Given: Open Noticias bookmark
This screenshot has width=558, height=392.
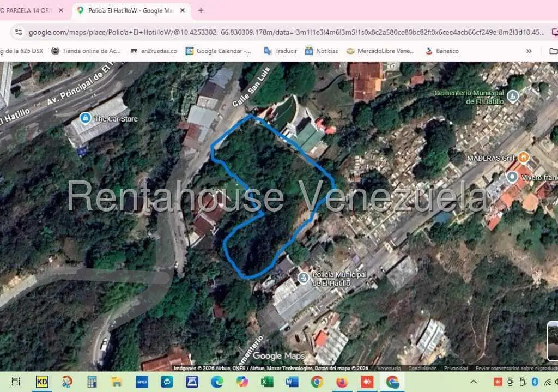Looking at the screenshot, I should point(322,51).
